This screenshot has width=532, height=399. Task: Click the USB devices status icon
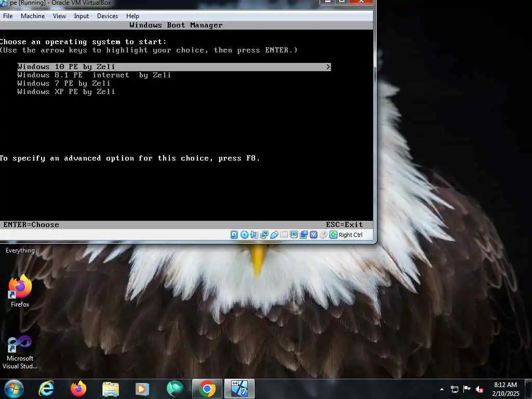[274, 235]
